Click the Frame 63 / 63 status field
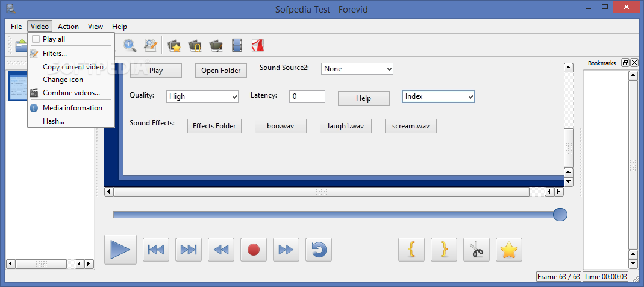The image size is (644, 287). (559, 277)
